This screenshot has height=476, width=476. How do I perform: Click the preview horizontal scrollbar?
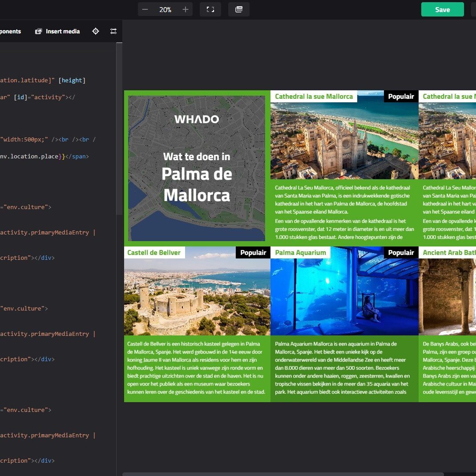283,474
